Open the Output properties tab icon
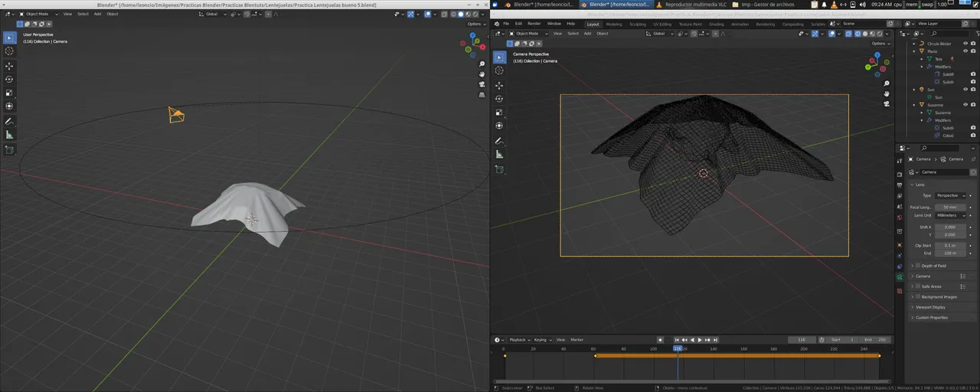The image size is (980, 392). click(900, 185)
